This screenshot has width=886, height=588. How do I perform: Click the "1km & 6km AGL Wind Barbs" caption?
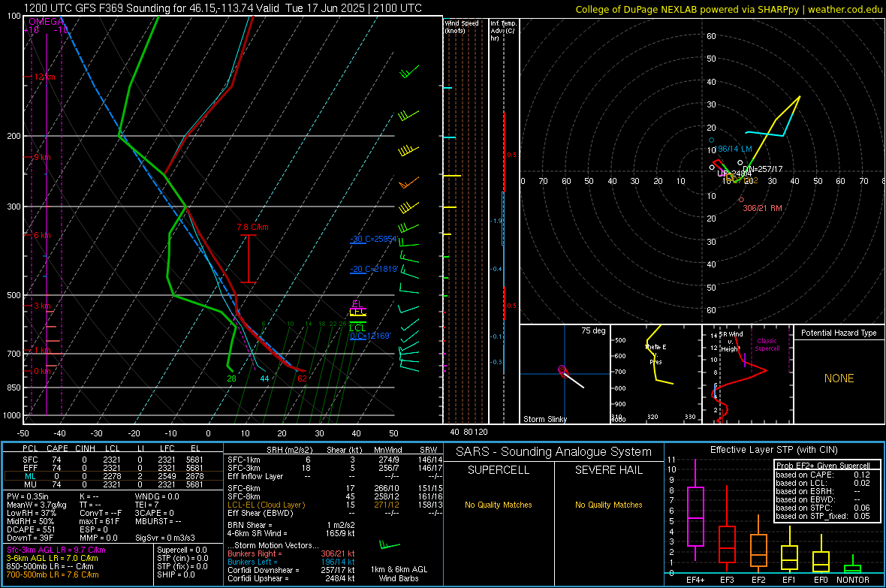click(399, 574)
